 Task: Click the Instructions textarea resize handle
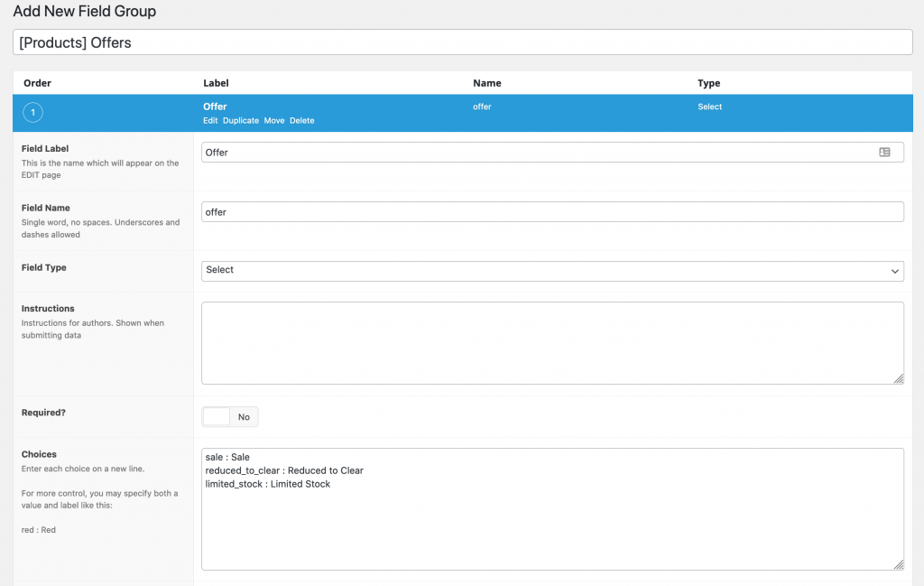click(x=899, y=379)
